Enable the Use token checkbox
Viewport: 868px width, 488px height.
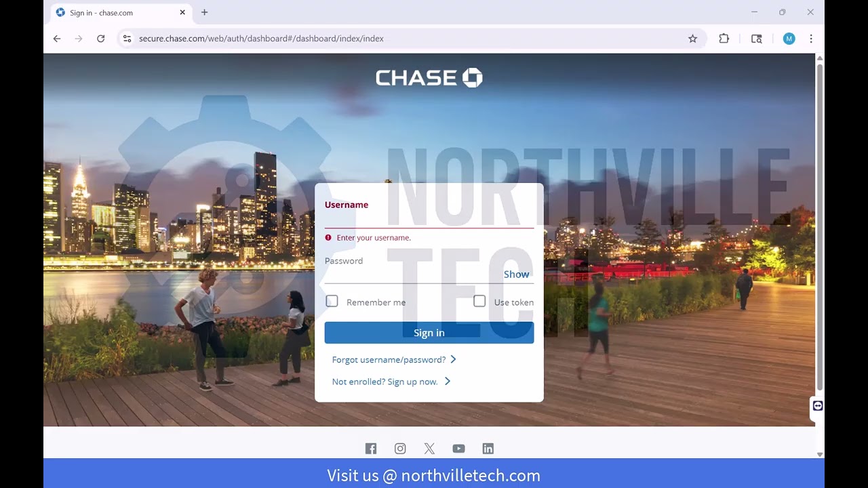[x=479, y=301]
